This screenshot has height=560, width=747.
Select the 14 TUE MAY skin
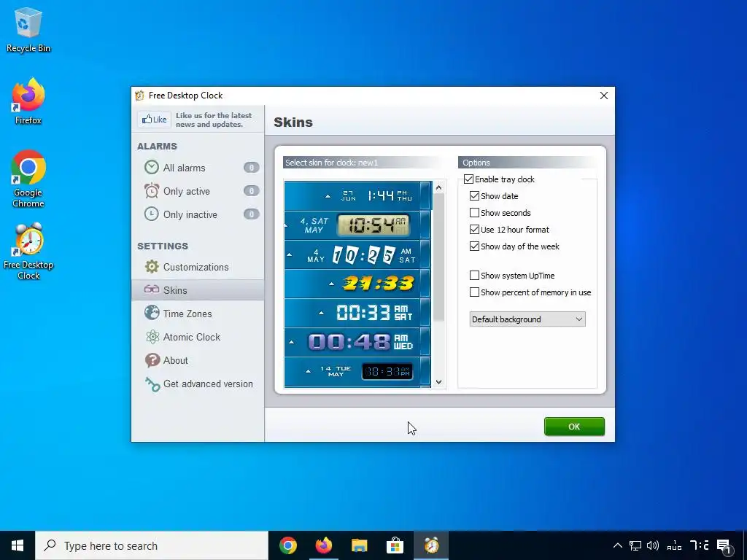click(x=357, y=371)
